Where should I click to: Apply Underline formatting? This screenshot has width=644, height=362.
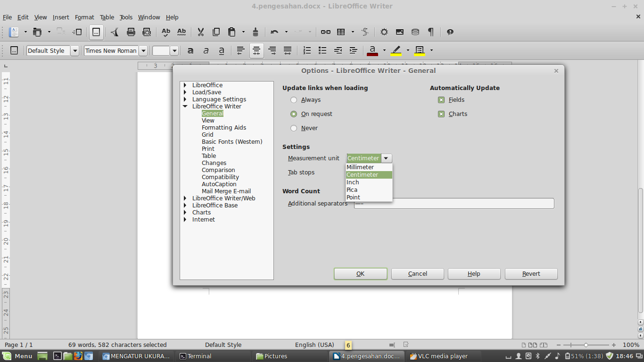coord(222,50)
